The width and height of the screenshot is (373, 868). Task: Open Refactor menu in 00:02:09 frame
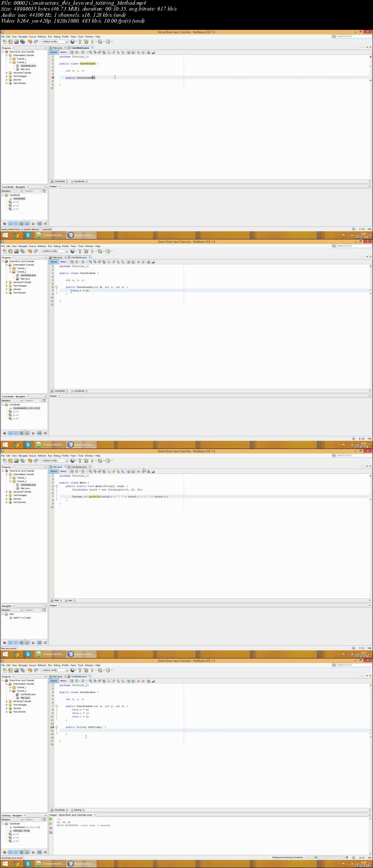[42, 37]
